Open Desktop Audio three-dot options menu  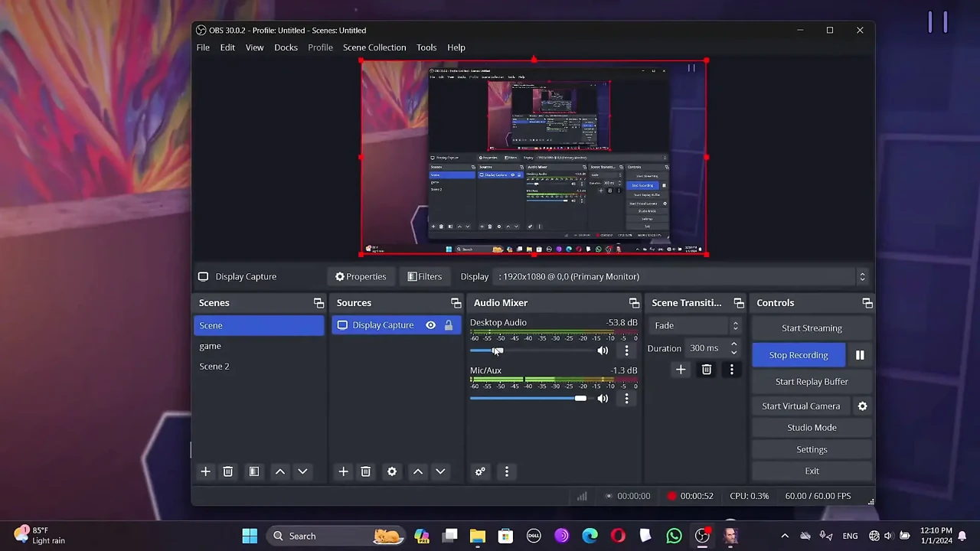626,350
